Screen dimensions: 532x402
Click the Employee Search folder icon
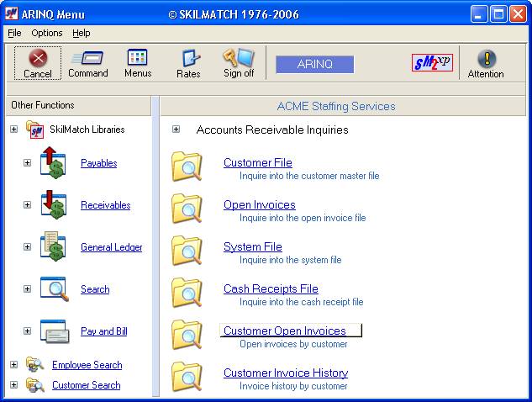pyautogui.click(x=34, y=365)
